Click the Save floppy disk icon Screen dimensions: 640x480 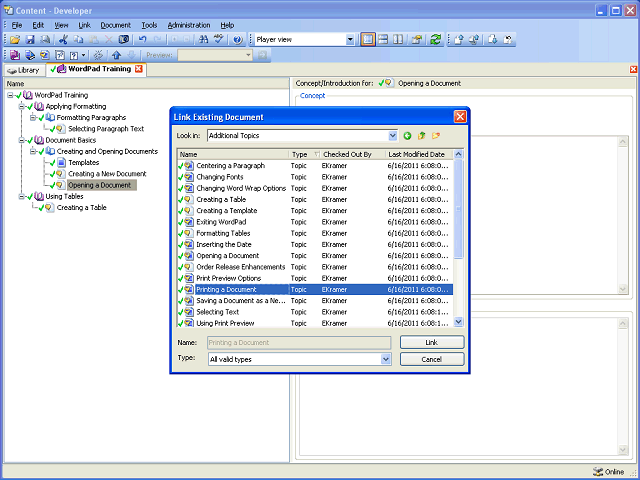point(30,39)
